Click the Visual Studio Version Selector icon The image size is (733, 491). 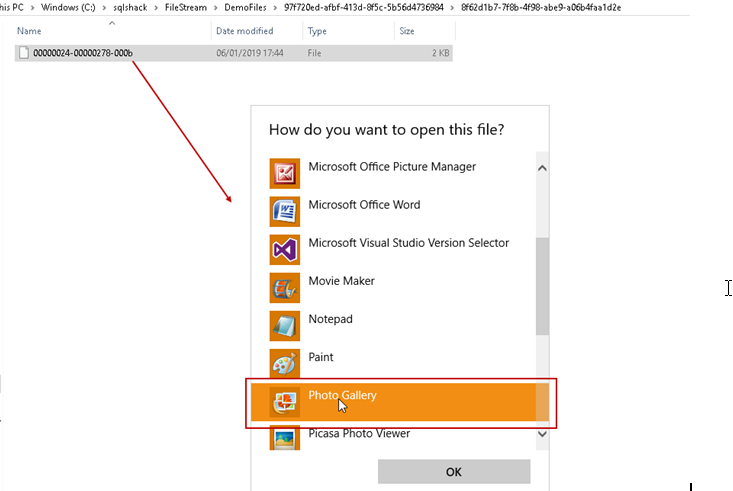click(x=285, y=249)
